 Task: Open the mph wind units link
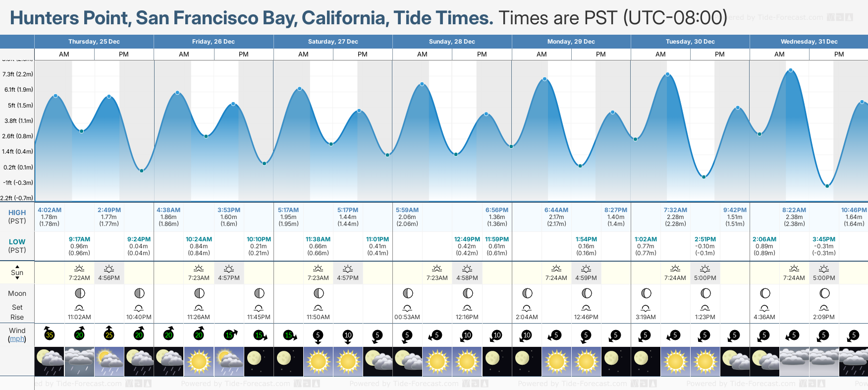(x=17, y=339)
